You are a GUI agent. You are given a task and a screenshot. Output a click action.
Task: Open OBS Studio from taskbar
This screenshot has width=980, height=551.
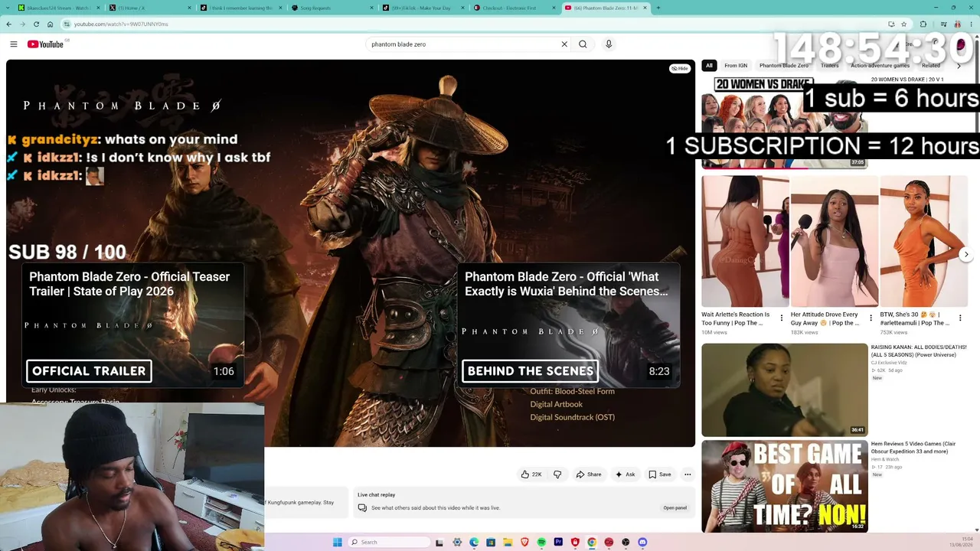(626, 542)
